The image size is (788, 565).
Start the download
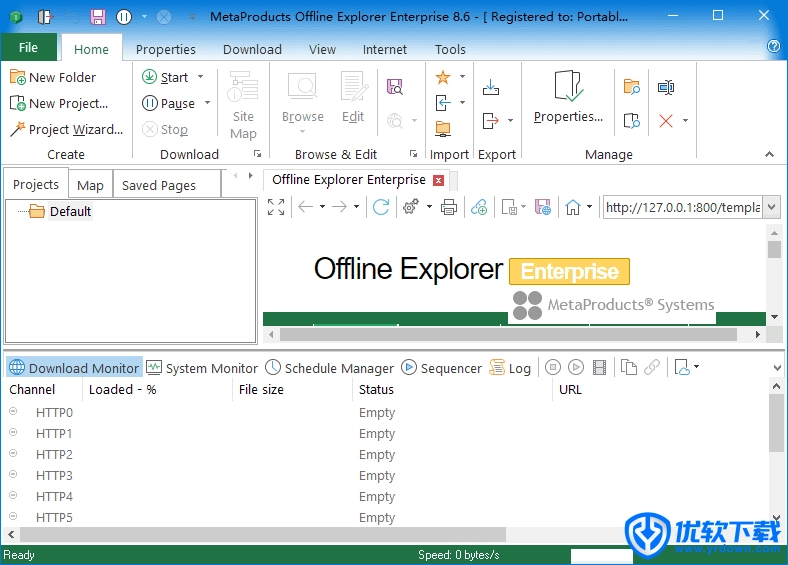(165, 77)
